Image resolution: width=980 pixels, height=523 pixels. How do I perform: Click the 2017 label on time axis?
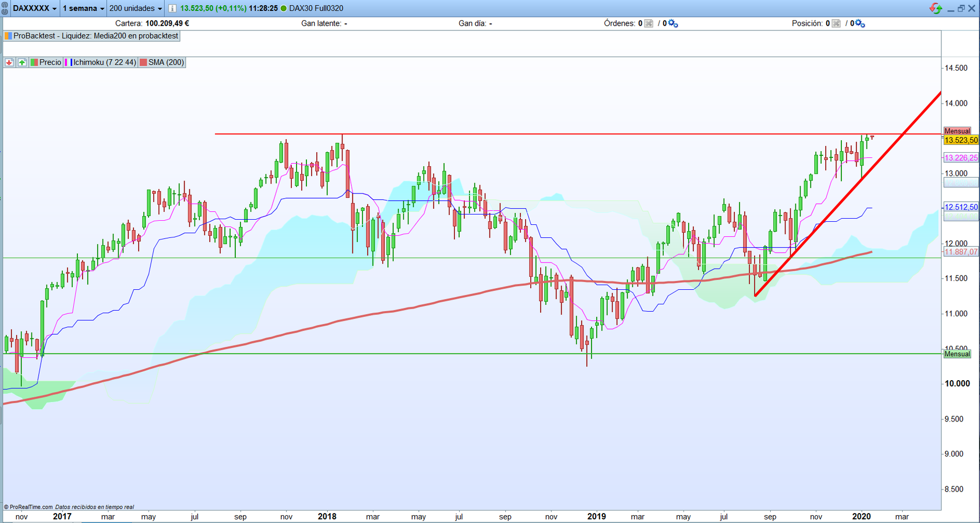click(62, 517)
